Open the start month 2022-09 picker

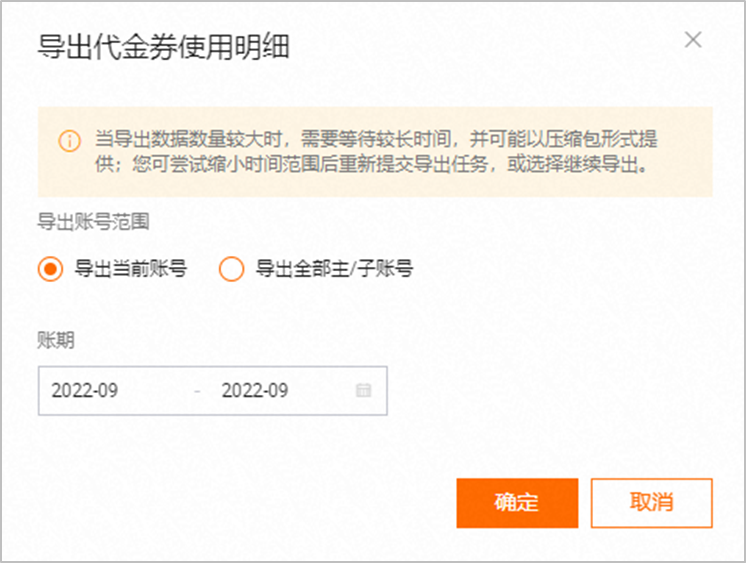click(x=85, y=391)
